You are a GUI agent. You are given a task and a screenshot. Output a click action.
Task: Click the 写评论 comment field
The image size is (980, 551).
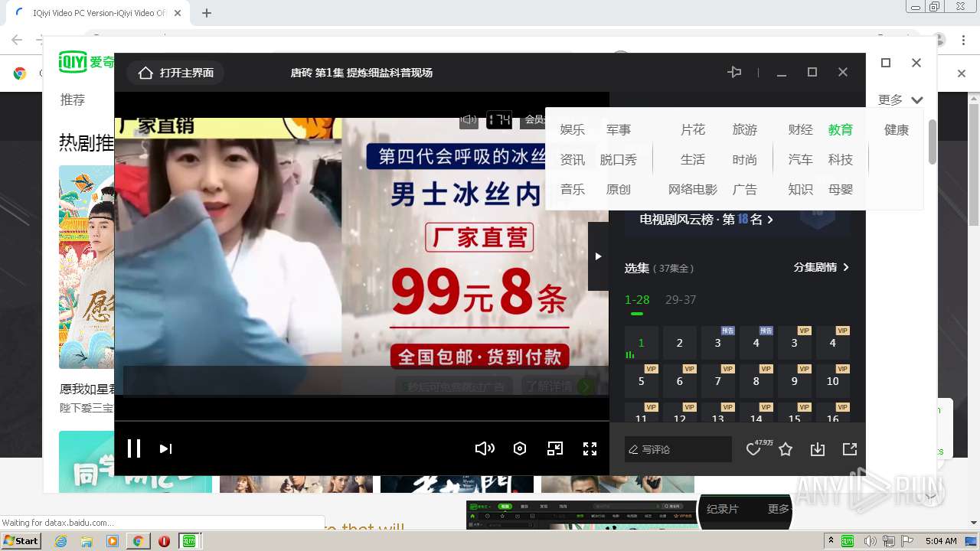[678, 449]
